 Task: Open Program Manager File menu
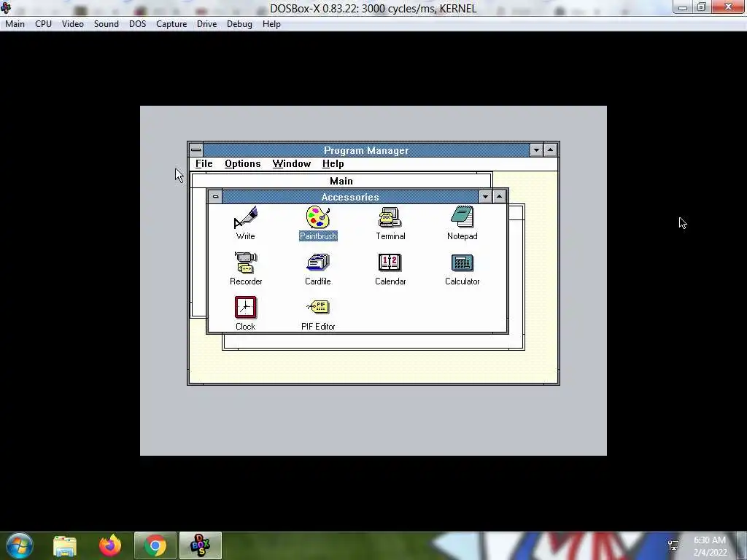tap(204, 164)
